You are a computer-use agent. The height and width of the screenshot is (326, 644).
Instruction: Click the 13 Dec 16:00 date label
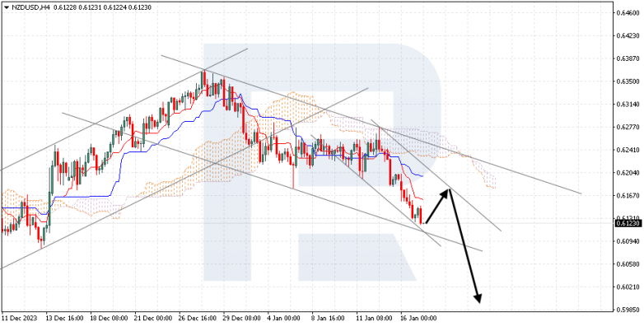pyautogui.click(x=64, y=319)
